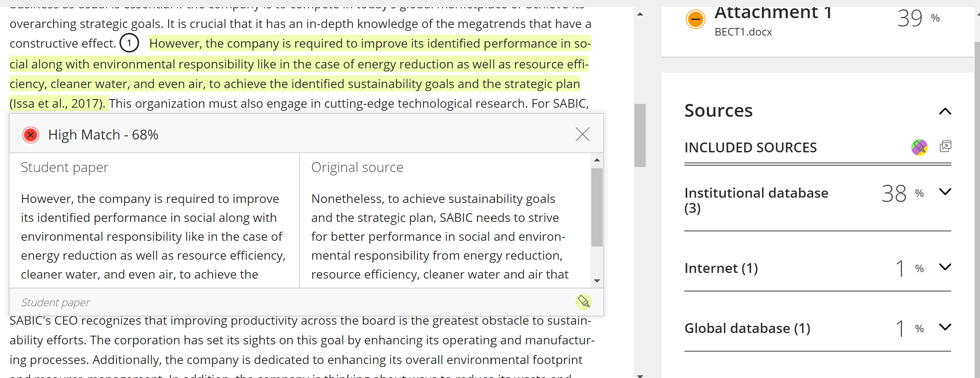Click the document vertical scrollbar thumb

[x=640, y=135]
